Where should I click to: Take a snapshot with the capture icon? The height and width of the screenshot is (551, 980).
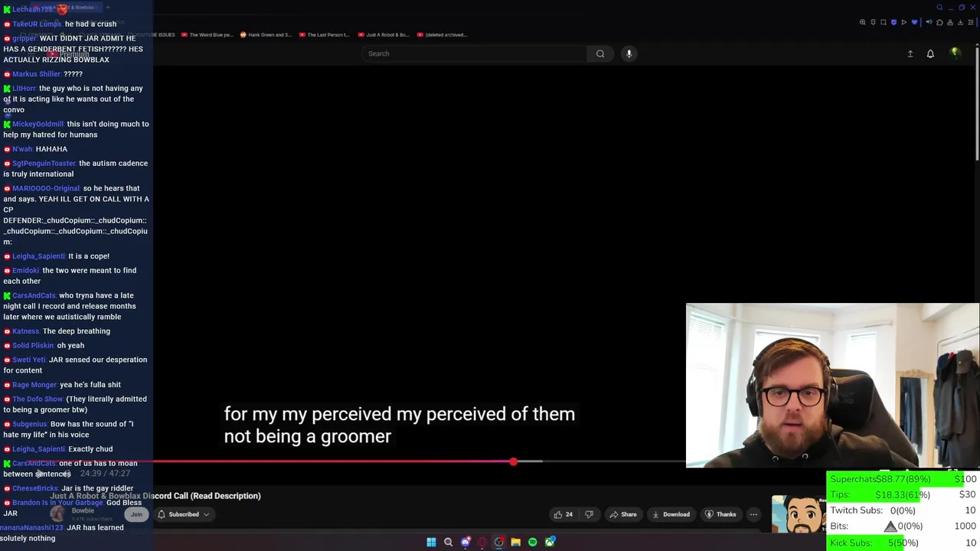pos(884,22)
